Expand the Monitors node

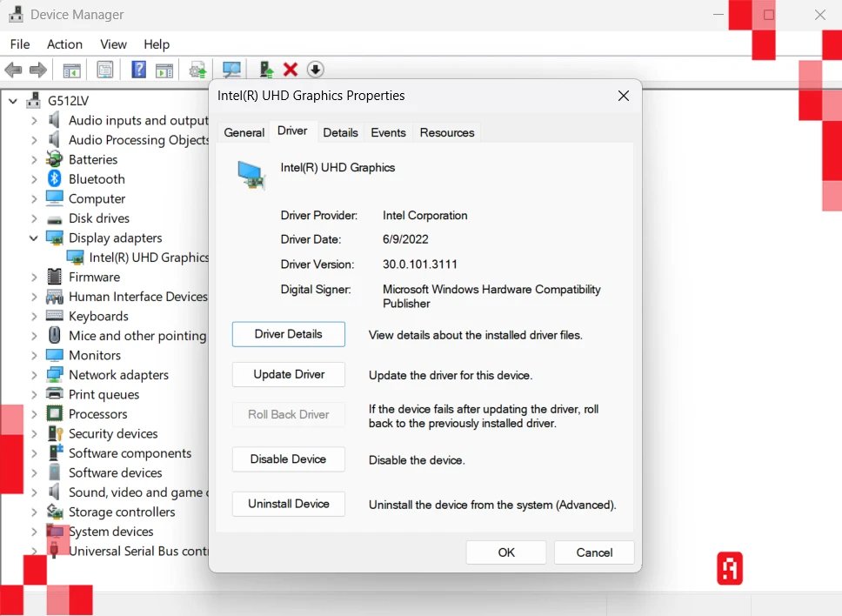pyautogui.click(x=34, y=355)
